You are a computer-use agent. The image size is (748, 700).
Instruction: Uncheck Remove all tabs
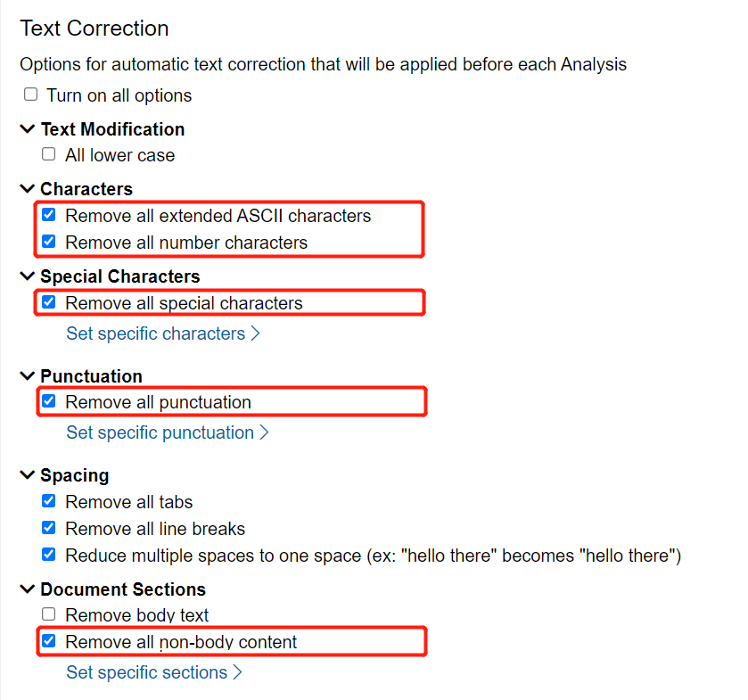(48, 501)
